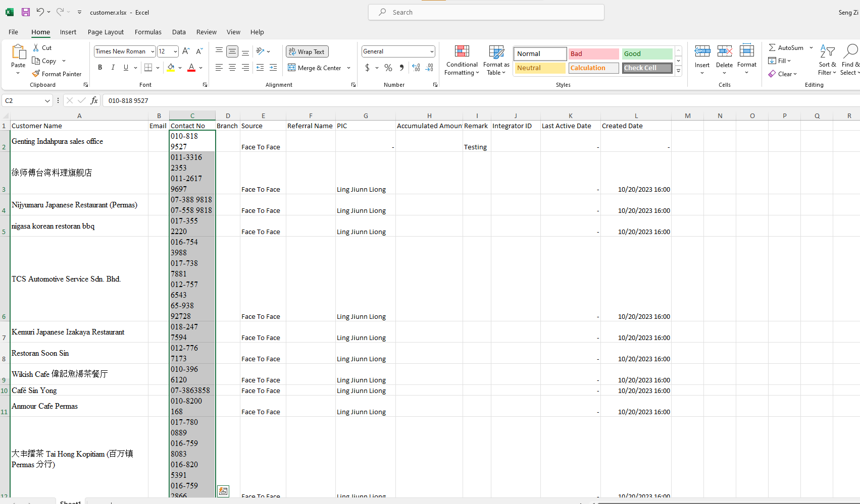Switch to the Page Layout tab
Viewport: 860px width, 504px height.
[106, 32]
